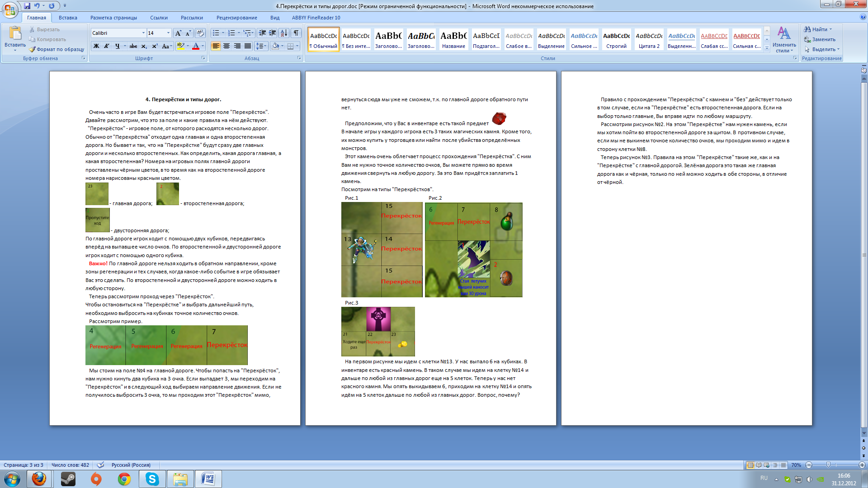Center align the paragraph text

(226, 46)
